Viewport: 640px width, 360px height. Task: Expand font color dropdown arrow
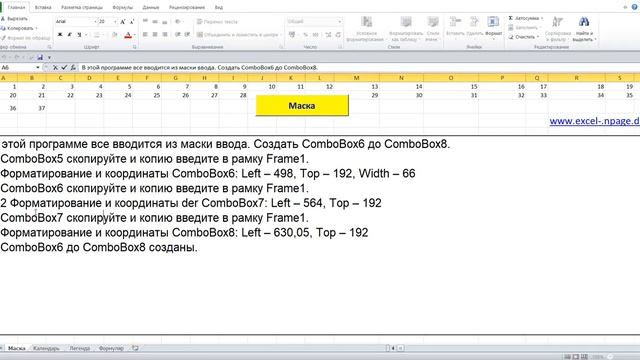[134, 35]
